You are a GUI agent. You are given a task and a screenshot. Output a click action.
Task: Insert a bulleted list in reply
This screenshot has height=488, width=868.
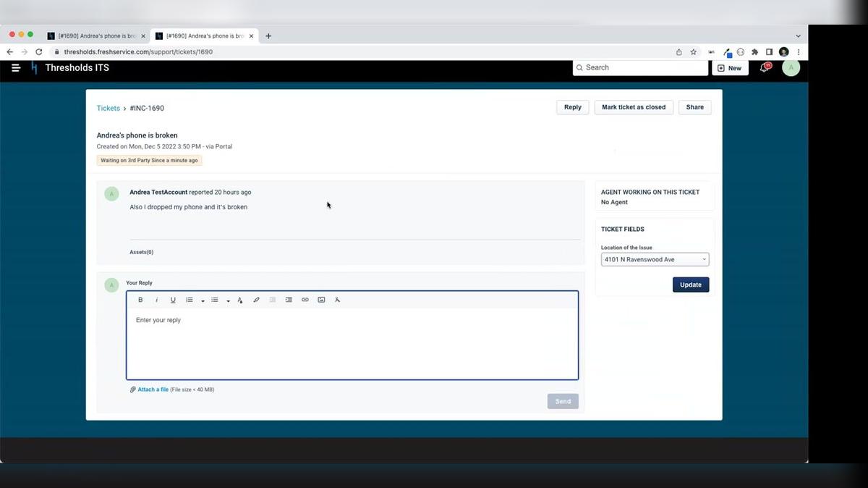point(215,300)
